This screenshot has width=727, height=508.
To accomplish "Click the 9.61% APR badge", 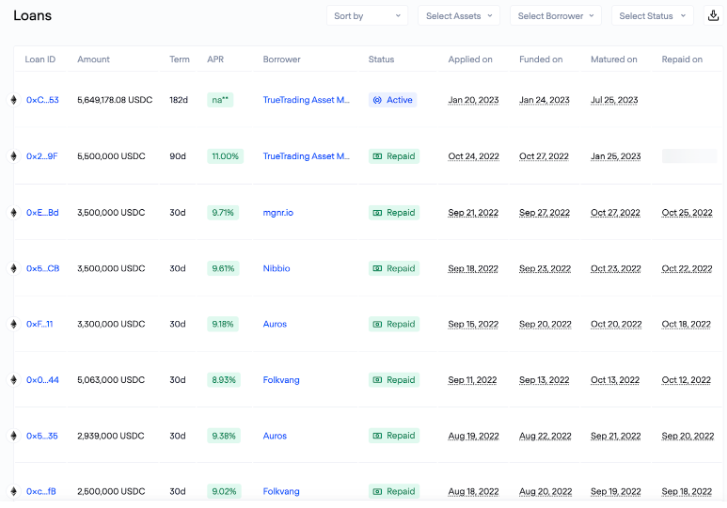I will coord(223,268).
